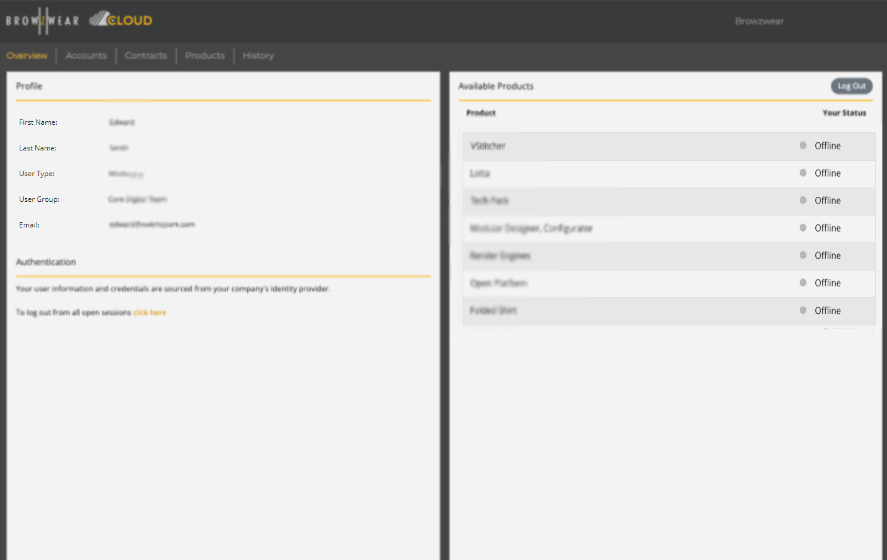Click the Offline status text for Lotta
This screenshot has width=887, height=560.
coord(828,173)
